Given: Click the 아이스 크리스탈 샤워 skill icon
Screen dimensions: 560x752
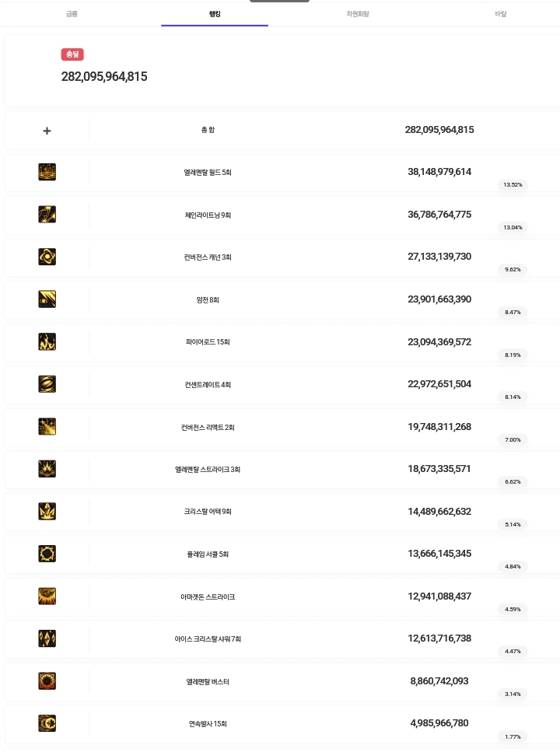Looking at the screenshot, I should pos(47,638).
